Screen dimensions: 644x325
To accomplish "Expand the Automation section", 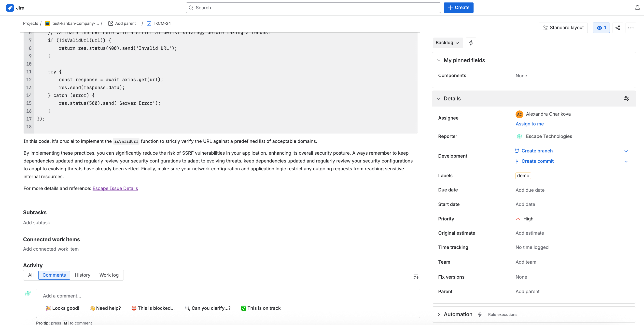I will point(439,314).
